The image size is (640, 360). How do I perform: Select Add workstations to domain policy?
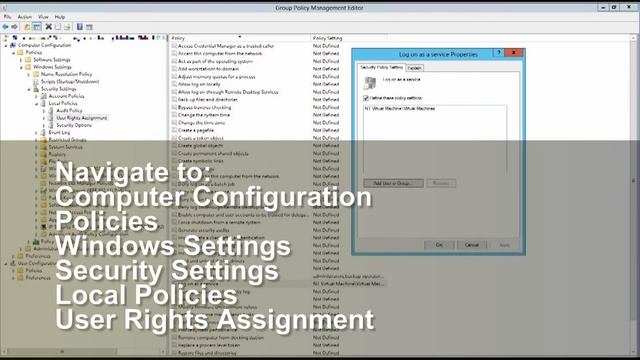click(x=208, y=69)
